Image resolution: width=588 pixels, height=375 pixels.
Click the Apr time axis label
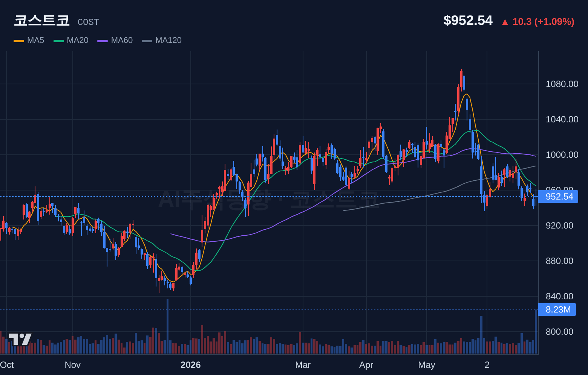pos(366,365)
